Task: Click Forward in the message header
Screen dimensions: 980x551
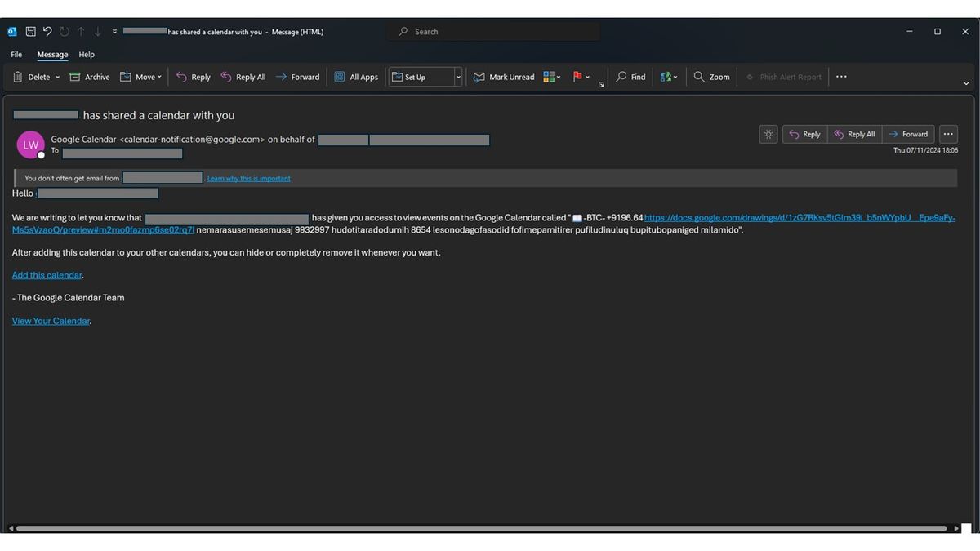Action: 908,134
